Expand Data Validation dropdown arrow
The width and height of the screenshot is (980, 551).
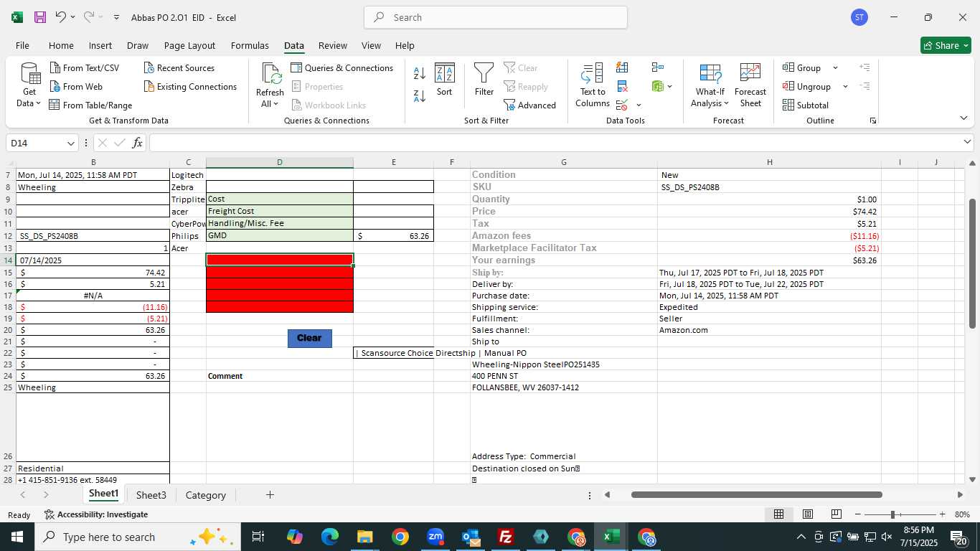[x=639, y=105]
